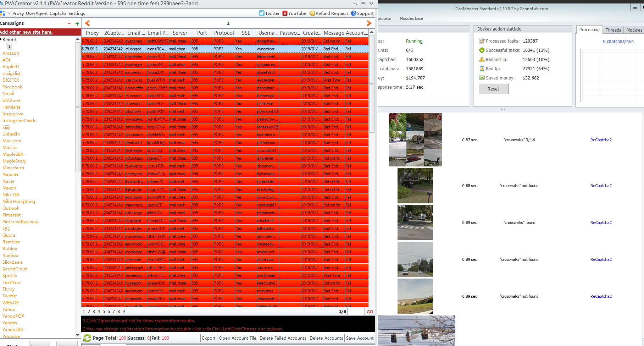Open the dropdown arrow beside the app logo
This screenshot has height=346, width=644.
point(9,13)
